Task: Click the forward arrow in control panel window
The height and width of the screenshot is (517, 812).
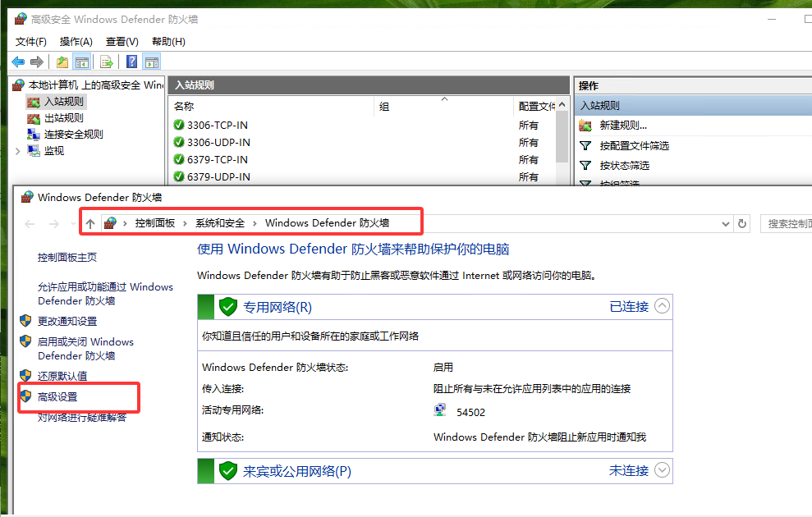Action: click(x=54, y=224)
